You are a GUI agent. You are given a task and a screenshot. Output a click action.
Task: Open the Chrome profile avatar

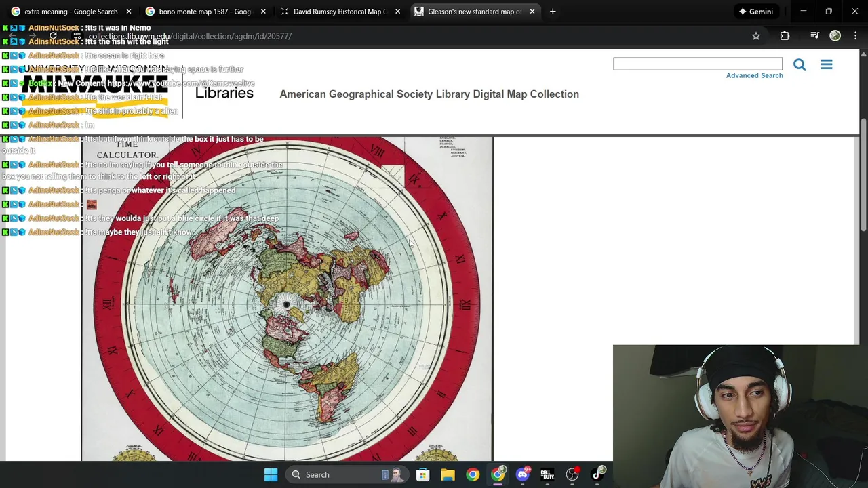point(835,36)
